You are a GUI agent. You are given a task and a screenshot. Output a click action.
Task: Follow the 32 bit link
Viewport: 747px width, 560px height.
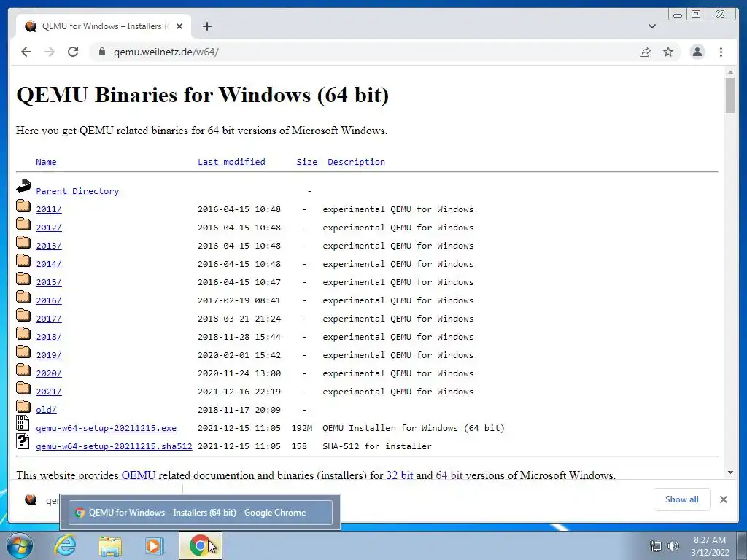point(399,475)
